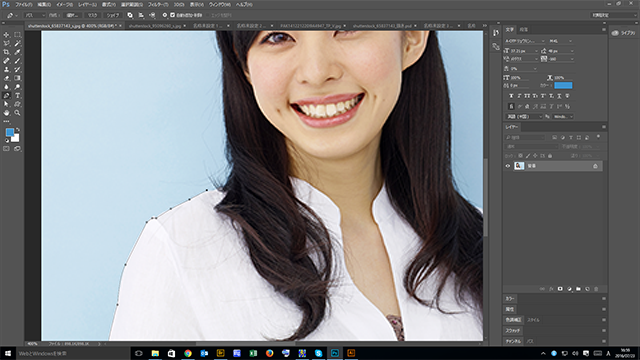Click the Shape button in options bar

(x=113, y=15)
